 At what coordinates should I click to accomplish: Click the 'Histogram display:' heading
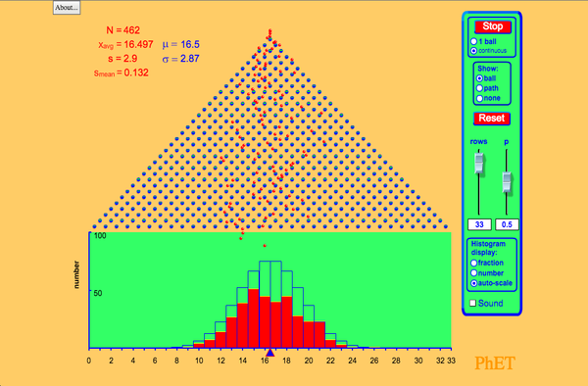pyautogui.click(x=488, y=248)
